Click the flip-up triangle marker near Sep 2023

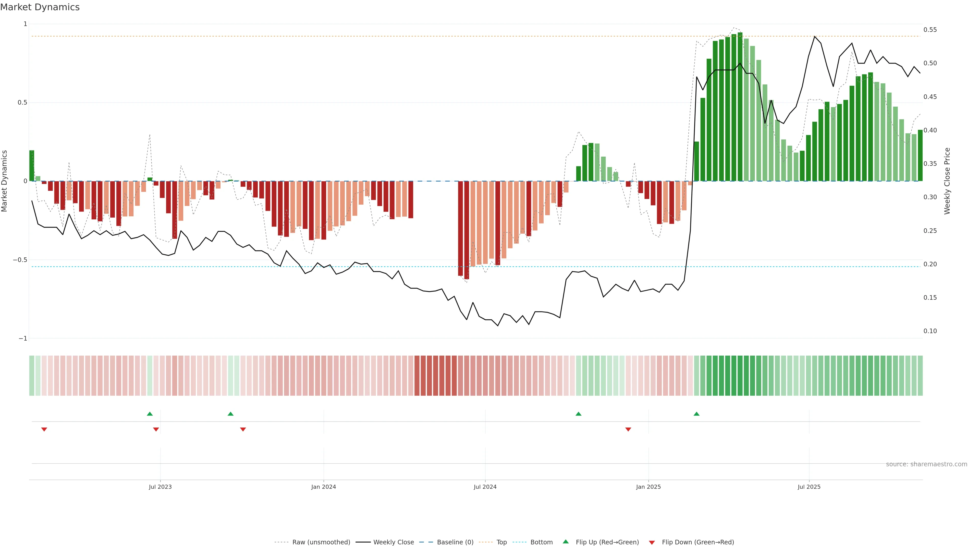tap(230, 414)
